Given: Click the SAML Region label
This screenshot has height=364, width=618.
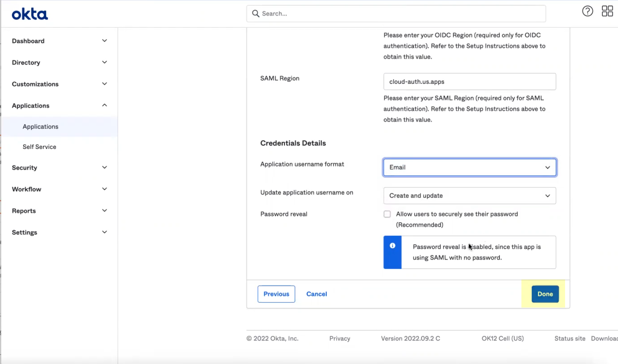Looking at the screenshot, I should point(280,78).
